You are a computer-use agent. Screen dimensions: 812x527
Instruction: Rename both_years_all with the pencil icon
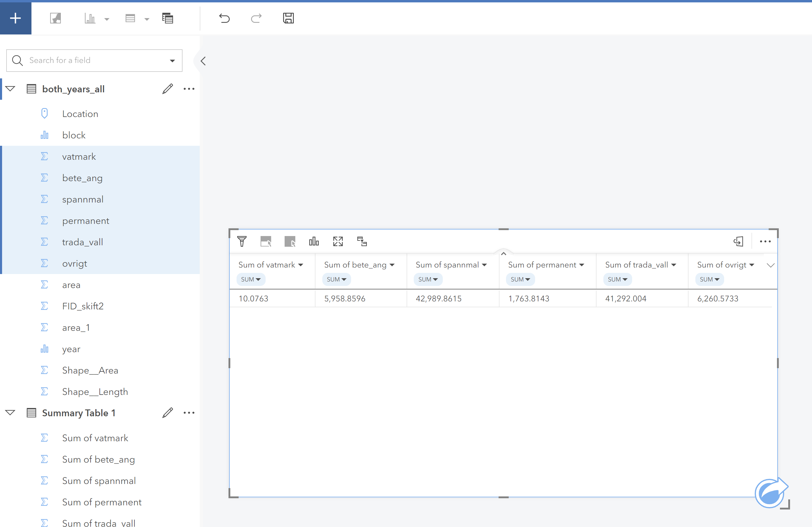pos(167,89)
